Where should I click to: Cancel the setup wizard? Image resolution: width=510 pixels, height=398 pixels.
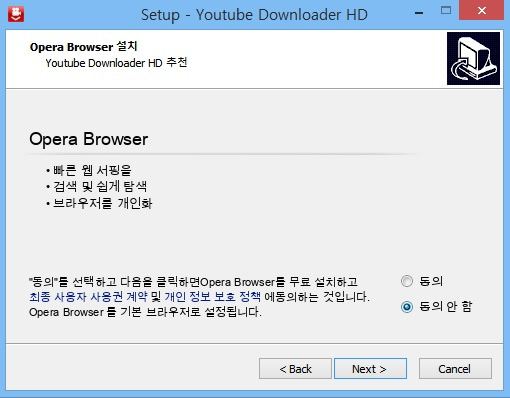[455, 369]
